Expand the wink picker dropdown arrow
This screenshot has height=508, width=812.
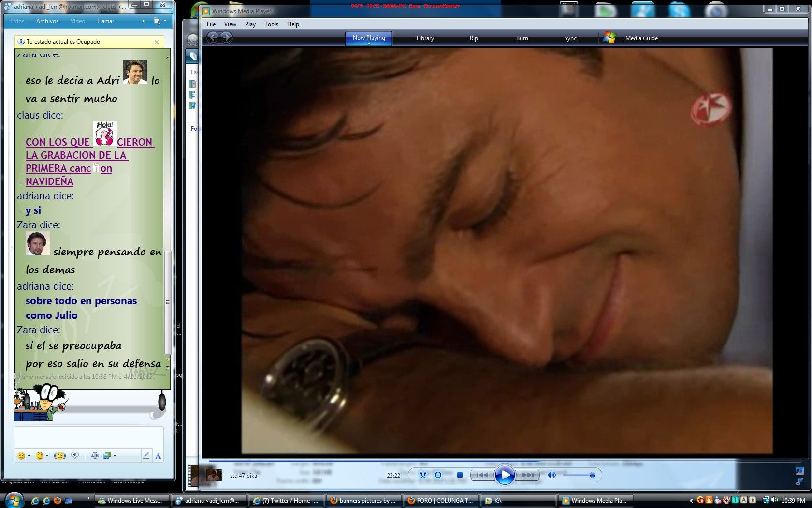point(47,456)
